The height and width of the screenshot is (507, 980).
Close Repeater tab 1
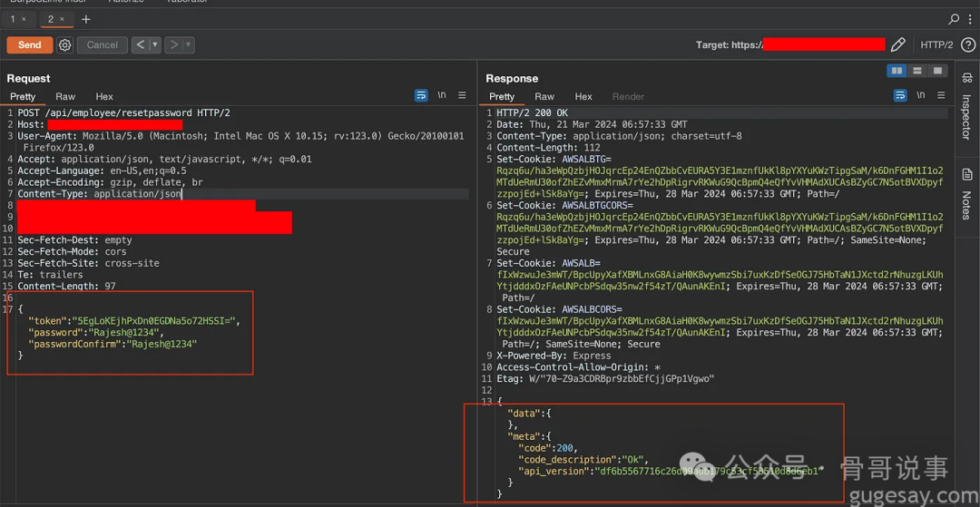pos(24,19)
